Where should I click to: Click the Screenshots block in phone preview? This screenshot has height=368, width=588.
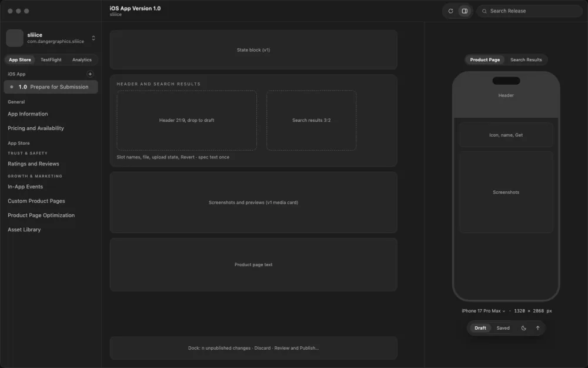click(506, 193)
